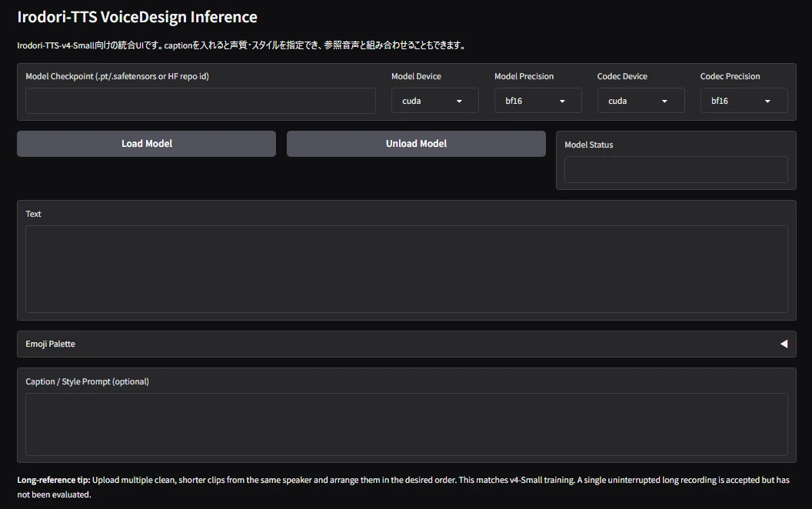Focus the Model Status textbox
The height and width of the screenshot is (509, 812).
pyautogui.click(x=676, y=169)
